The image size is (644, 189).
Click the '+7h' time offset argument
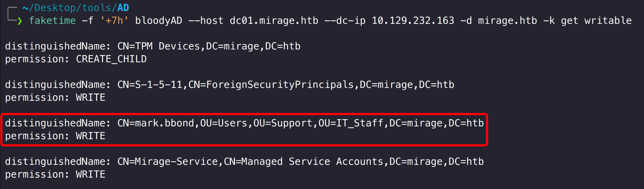pos(114,21)
